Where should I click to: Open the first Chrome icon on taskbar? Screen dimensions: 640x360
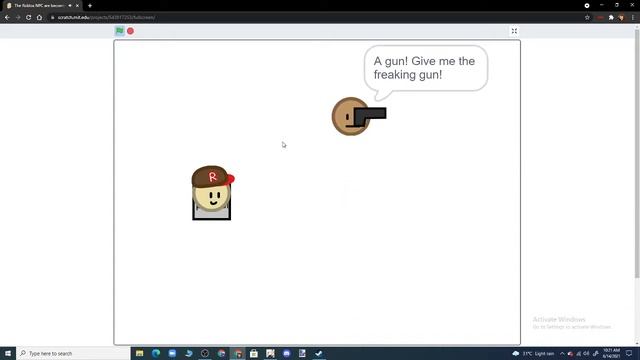(221, 353)
